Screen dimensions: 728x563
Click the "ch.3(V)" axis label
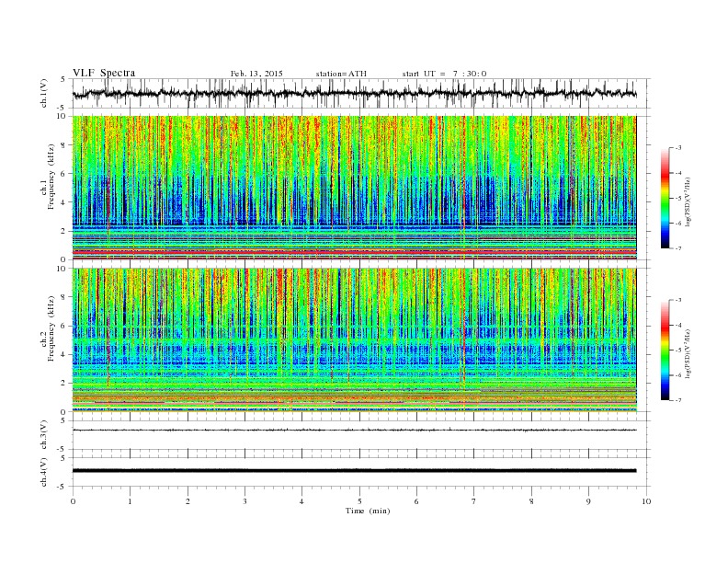(44, 435)
